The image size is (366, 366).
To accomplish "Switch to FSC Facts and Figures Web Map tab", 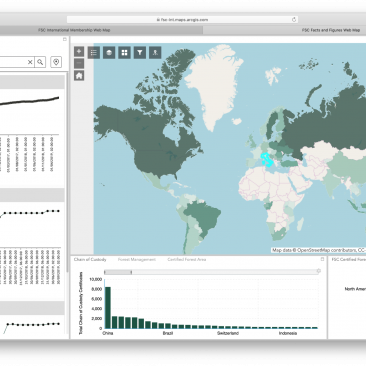I will coord(331,30).
